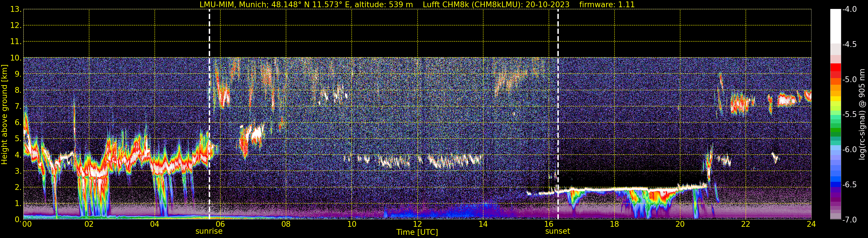Screen dimensions: 868x238
Task: Click the 'firmware: 1.11' text
Action: 607,5
